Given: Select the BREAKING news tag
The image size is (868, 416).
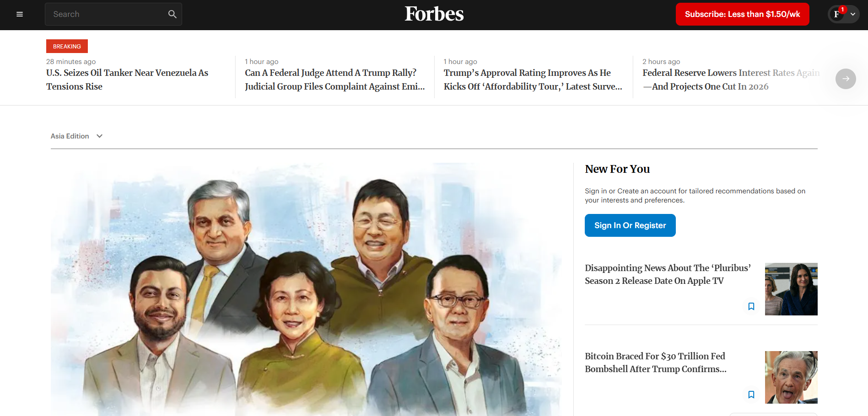Looking at the screenshot, I should point(67,46).
